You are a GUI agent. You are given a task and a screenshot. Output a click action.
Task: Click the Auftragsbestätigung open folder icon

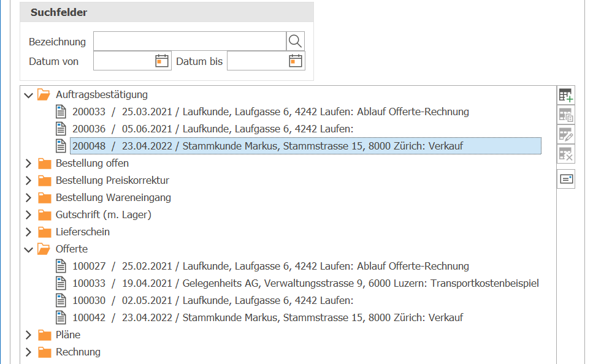coord(44,94)
